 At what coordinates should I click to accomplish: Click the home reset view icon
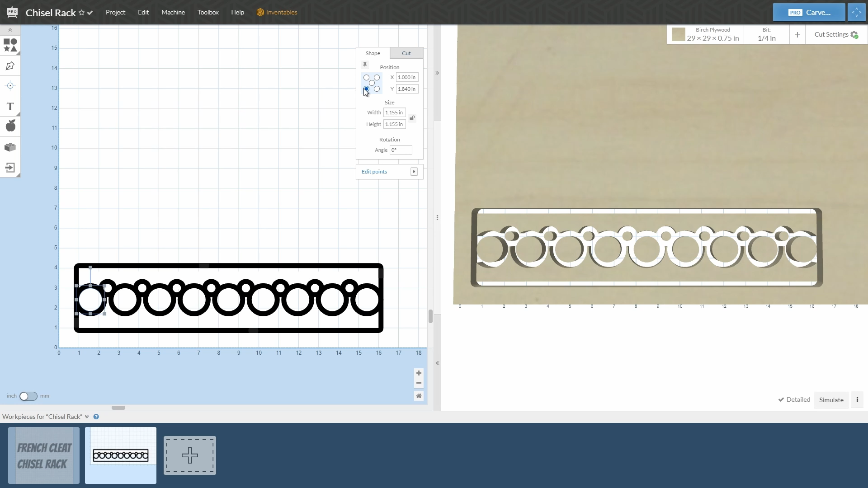419,396
